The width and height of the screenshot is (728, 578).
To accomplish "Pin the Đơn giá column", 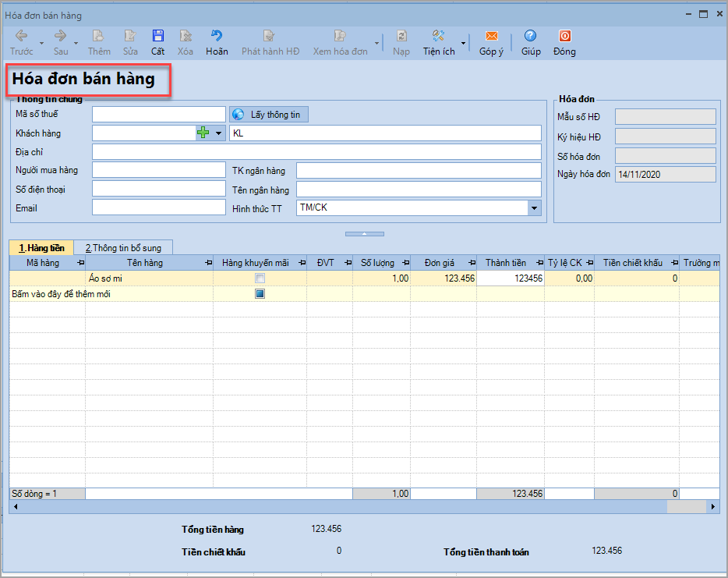I will [472, 263].
